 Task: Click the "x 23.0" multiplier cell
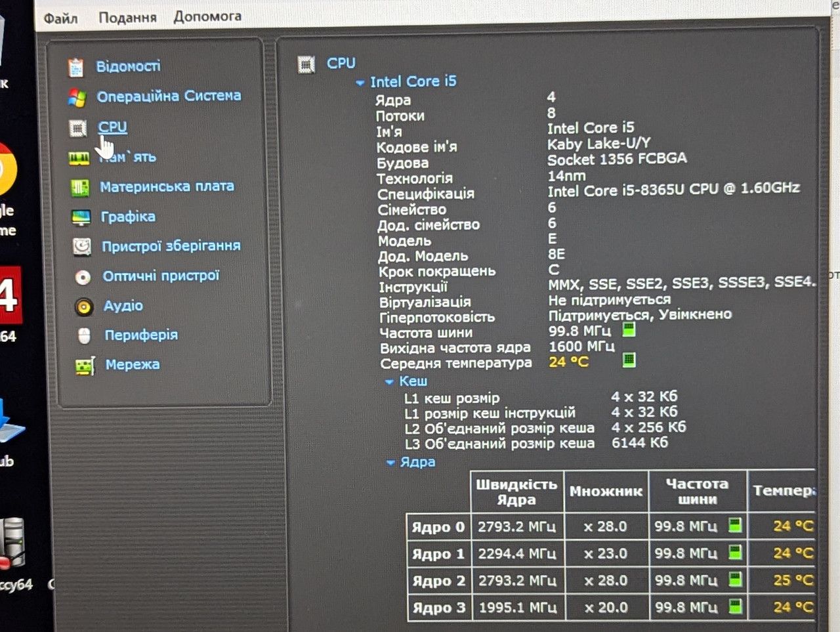606,554
